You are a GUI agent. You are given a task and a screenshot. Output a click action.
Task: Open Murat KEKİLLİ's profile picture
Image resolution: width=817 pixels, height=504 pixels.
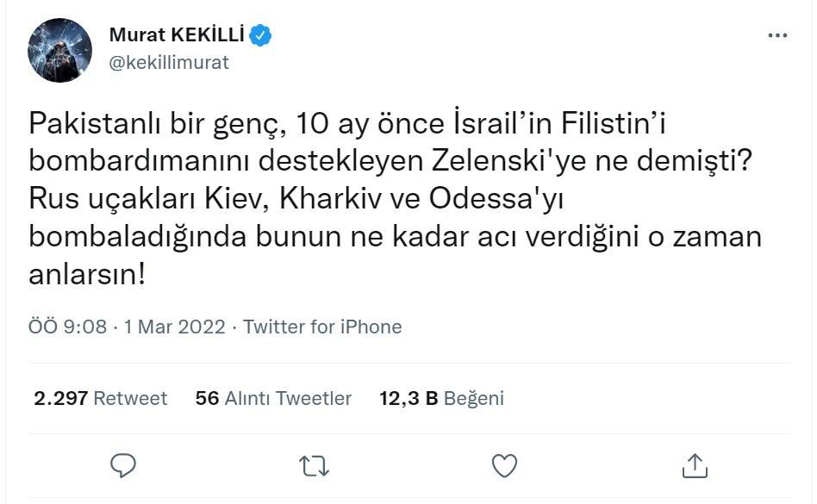click(59, 49)
